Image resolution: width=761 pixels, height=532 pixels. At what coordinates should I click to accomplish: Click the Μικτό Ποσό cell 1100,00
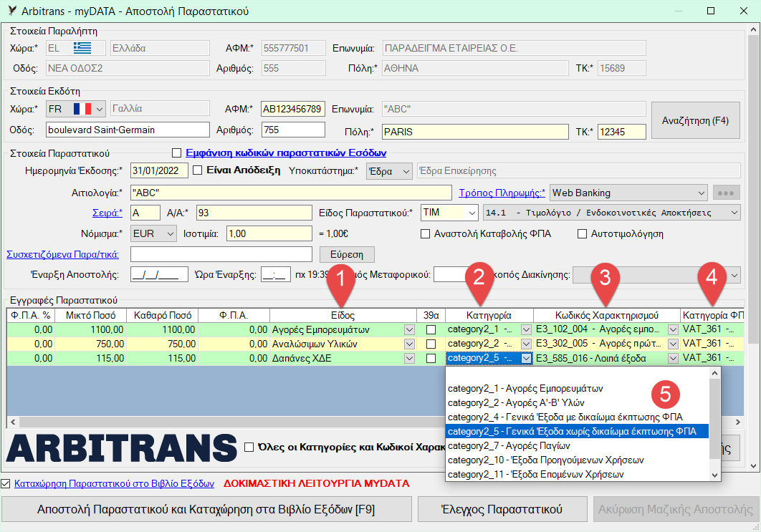coord(90,330)
